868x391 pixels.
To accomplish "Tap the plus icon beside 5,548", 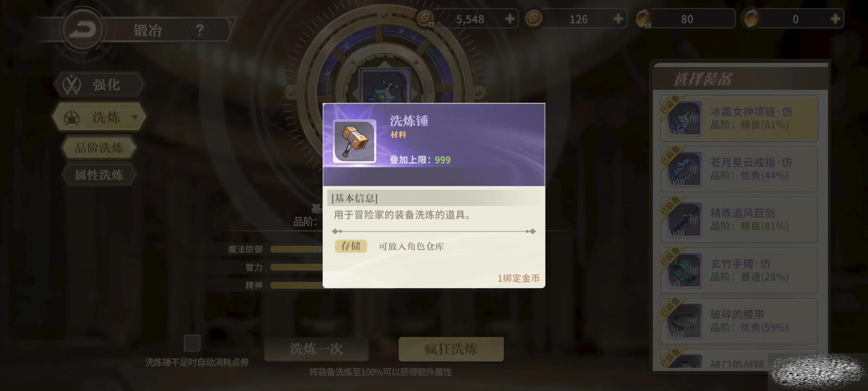I will pyautogui.click(x=510, y=19).
